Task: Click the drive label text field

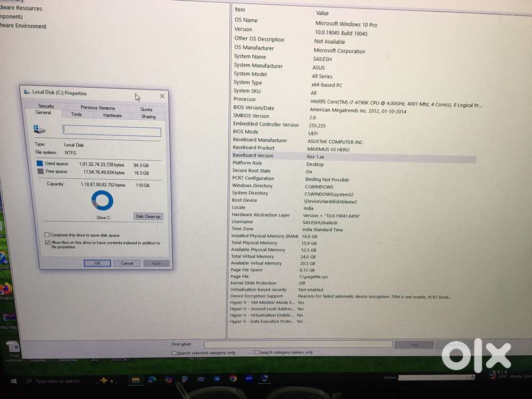Action: point(111,131)
